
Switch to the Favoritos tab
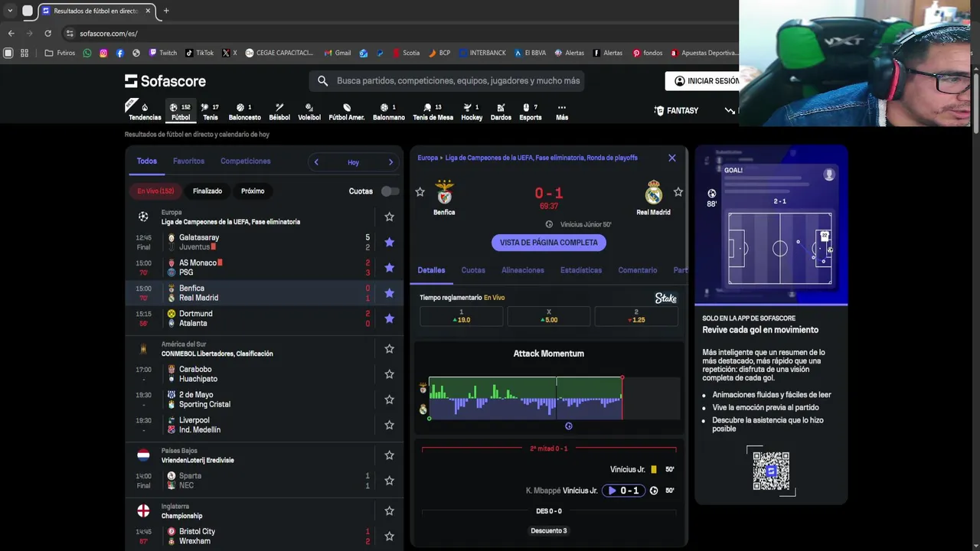coord(188,161)
